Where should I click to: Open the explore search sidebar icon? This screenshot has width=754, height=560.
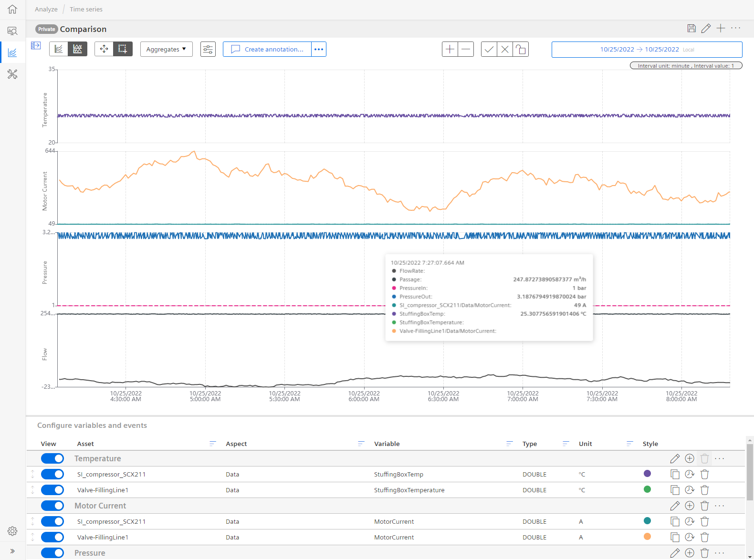click(x=12, y=31)
